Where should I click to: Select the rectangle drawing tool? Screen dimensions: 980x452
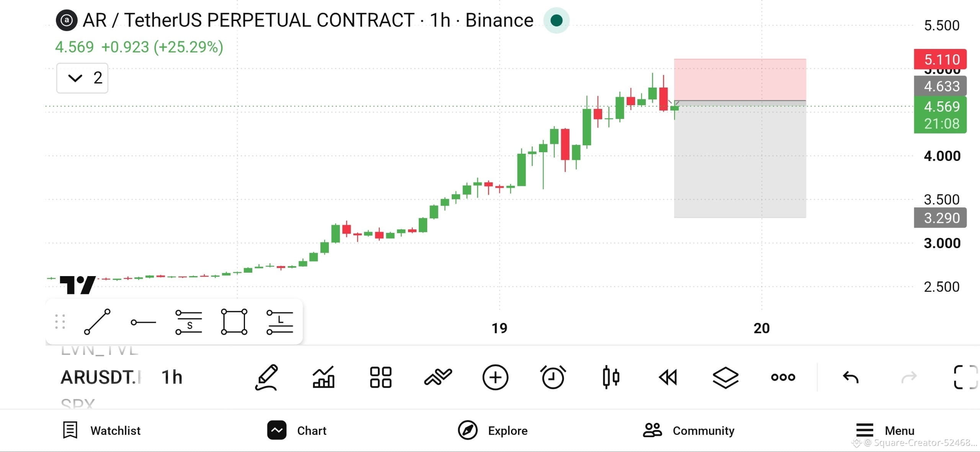[x=234, y=322]
